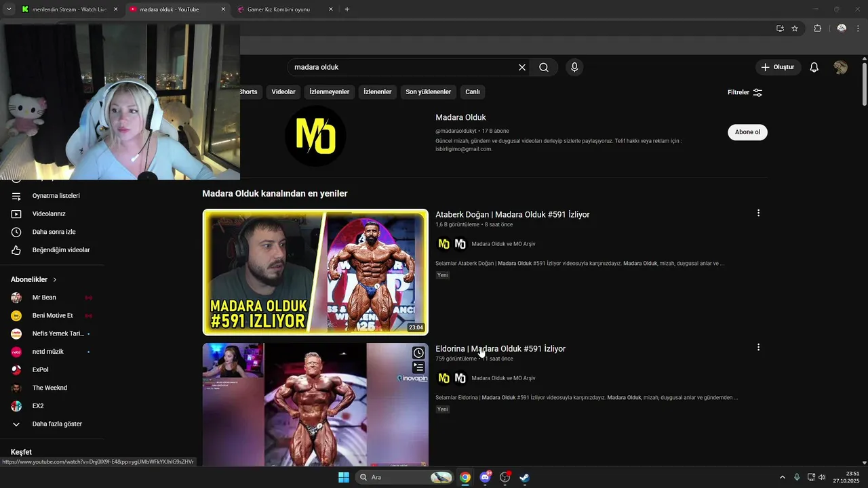Expand the Abonelikler section arrow
Viewport: 868px width, 488px height.
pos(55,279)
